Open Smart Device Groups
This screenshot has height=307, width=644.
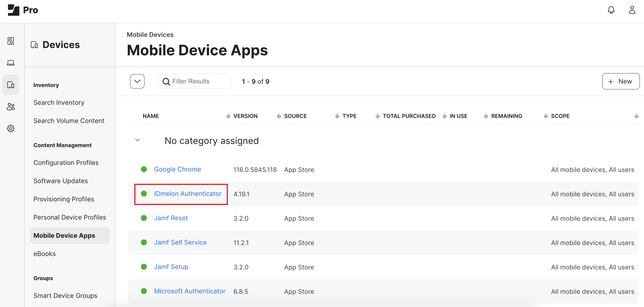pos(65,296)
